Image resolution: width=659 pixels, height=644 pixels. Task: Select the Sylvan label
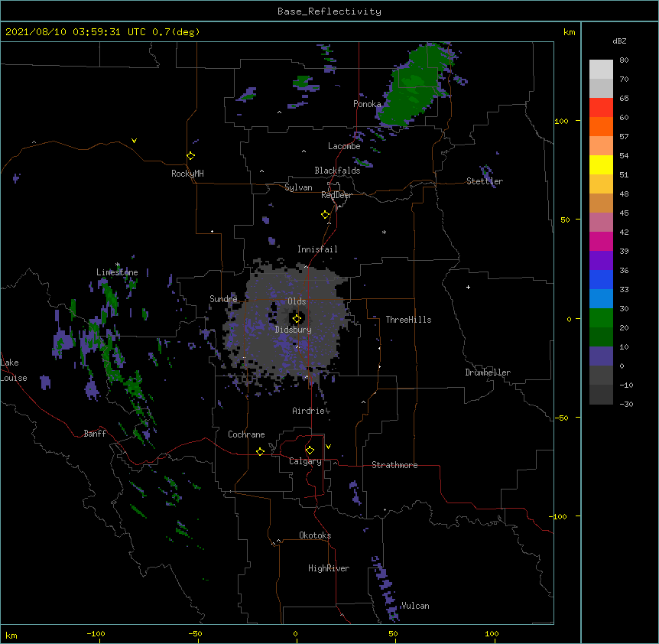[x=298, y=187]
